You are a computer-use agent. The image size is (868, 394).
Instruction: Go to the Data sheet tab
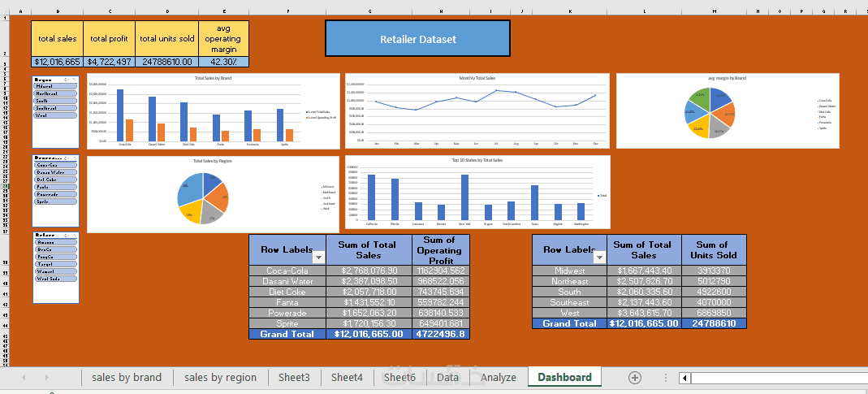click(447, 378)
